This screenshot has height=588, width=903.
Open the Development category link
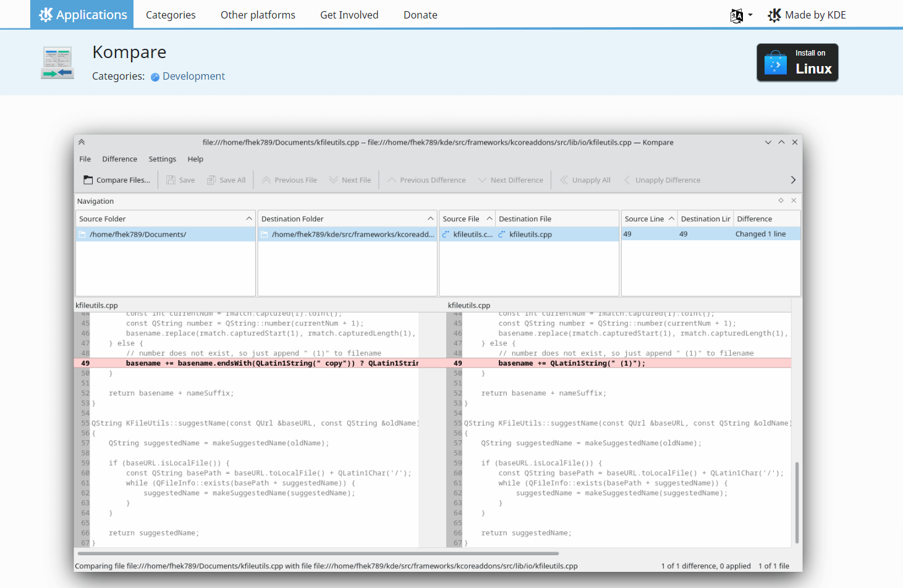(x=193, y=76)
